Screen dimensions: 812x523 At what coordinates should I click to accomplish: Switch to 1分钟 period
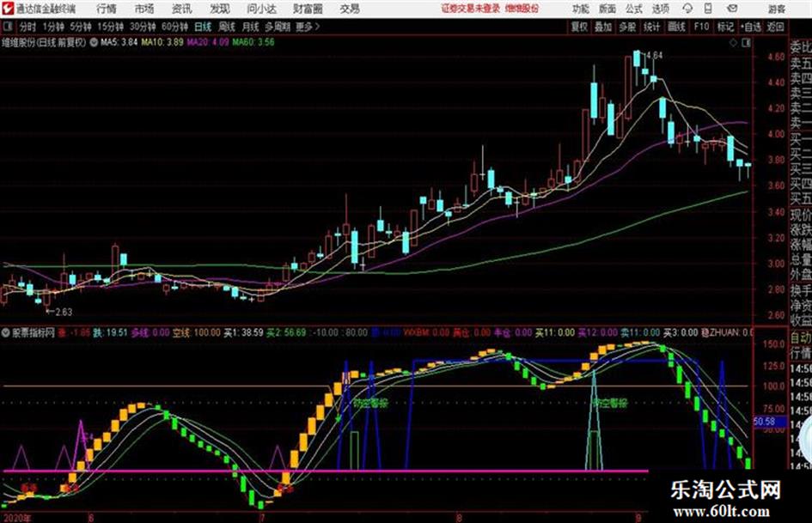point(52,27)
